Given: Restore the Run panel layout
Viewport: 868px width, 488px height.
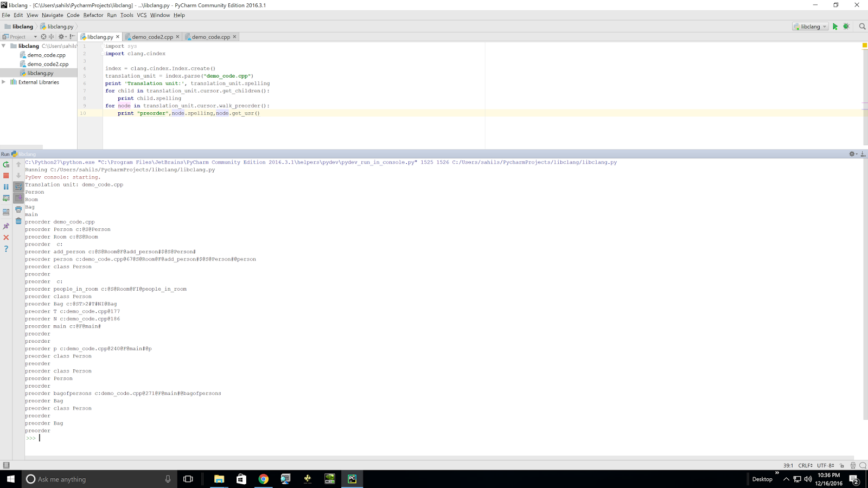Looking at the screenshot, I should pos(6,212).
